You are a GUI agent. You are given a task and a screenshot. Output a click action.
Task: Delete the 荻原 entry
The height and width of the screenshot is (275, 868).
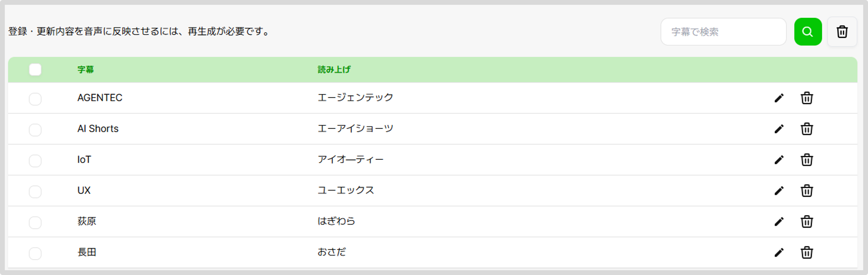coord(807,221)
